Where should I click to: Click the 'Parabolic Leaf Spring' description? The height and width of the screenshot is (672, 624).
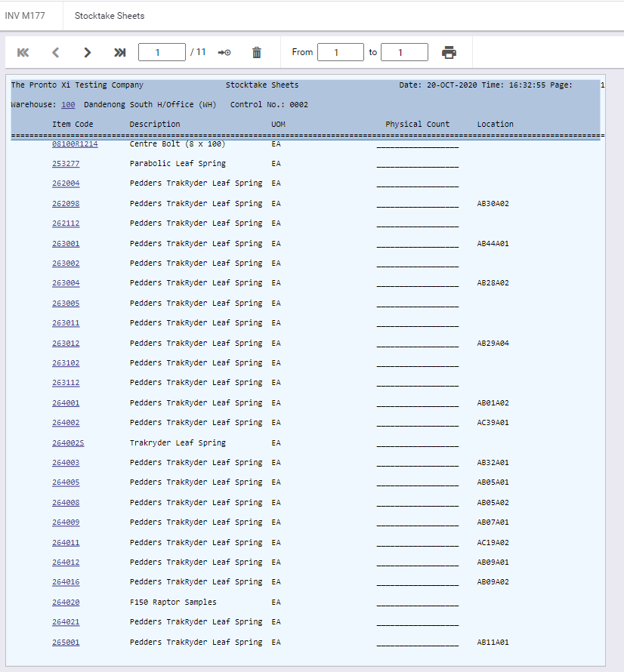point(178,164)
